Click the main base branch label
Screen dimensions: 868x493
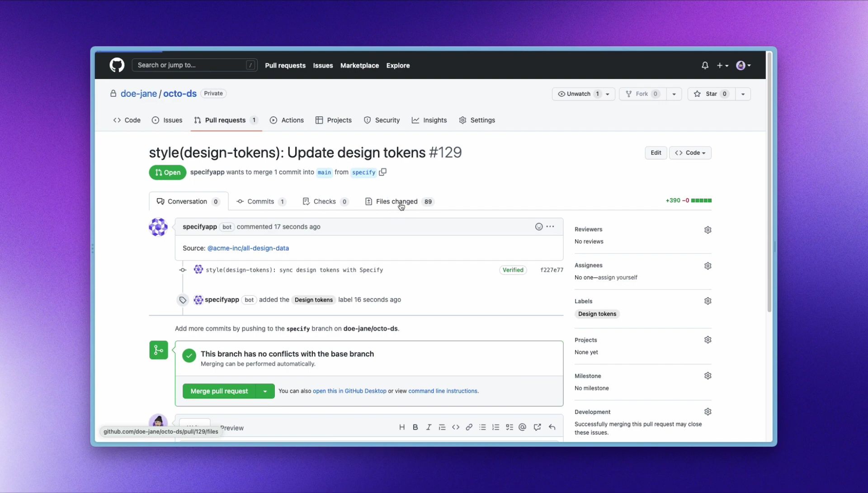(x=324, y=172)
